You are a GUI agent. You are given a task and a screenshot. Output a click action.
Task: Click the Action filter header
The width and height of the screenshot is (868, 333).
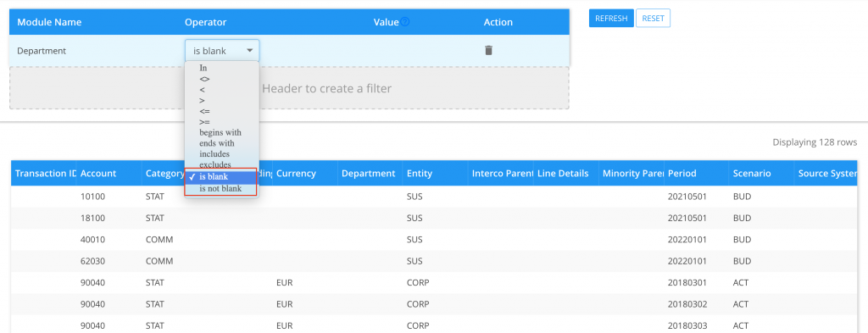pyautogui.click(x=498, y=22)
